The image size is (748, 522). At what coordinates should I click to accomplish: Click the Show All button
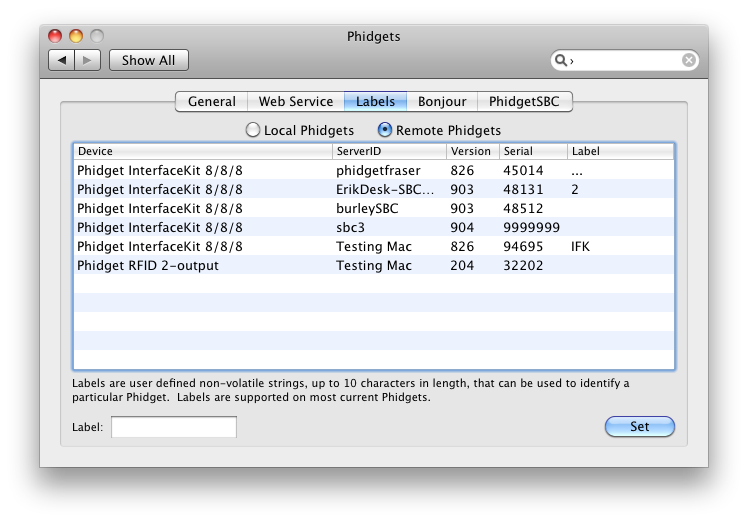click(x=148, y=60)
